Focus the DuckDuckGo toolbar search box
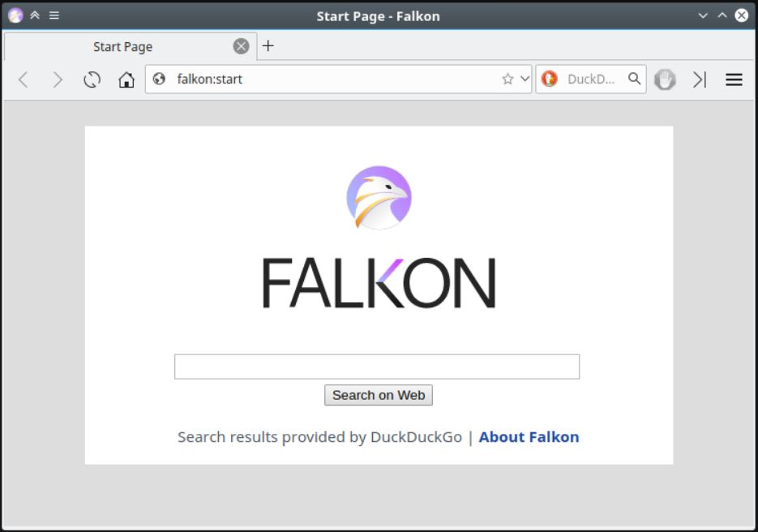This screenshot has height=532, width=758. point(592,79)
